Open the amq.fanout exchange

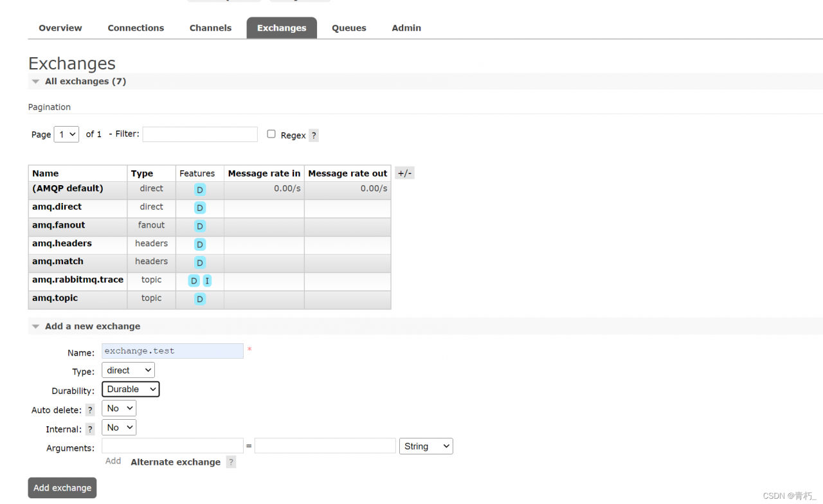[x=59, y=225]
